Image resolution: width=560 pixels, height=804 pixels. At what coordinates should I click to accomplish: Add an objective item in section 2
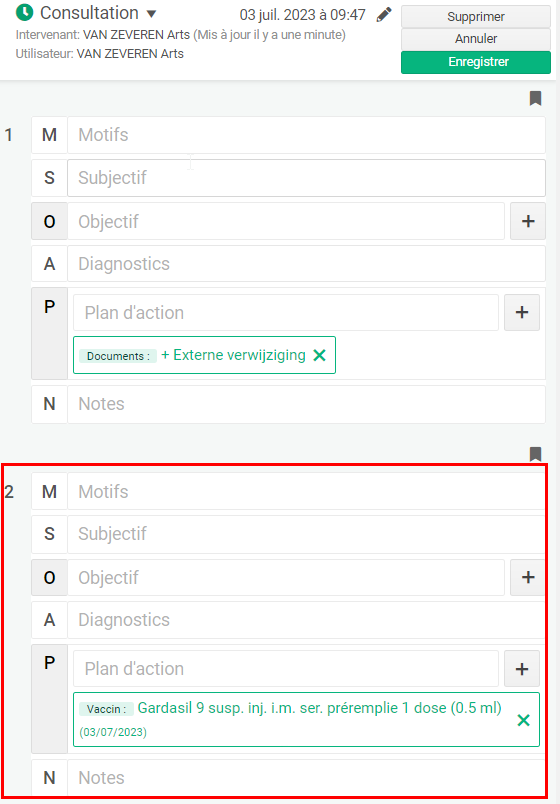[x=528, y=577]
